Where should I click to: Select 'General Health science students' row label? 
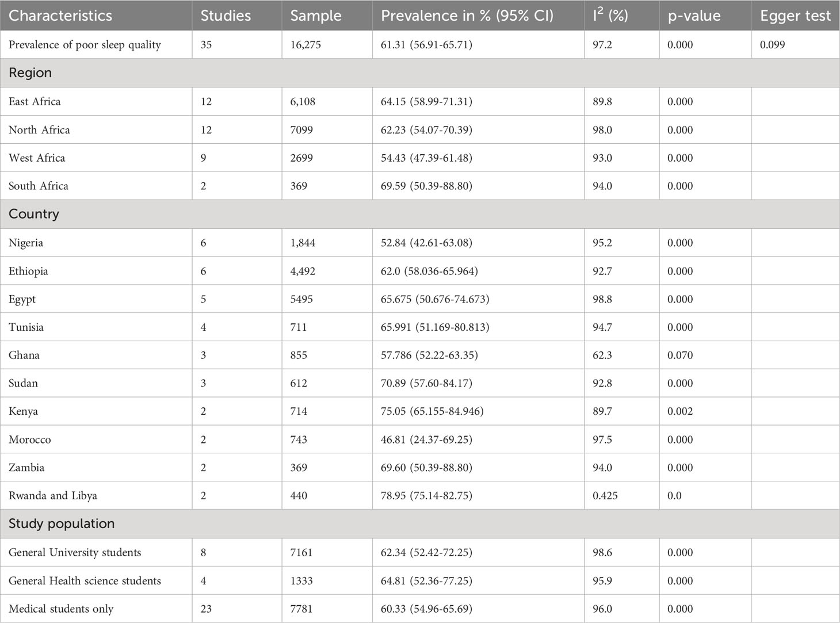[x=85, y=581]
